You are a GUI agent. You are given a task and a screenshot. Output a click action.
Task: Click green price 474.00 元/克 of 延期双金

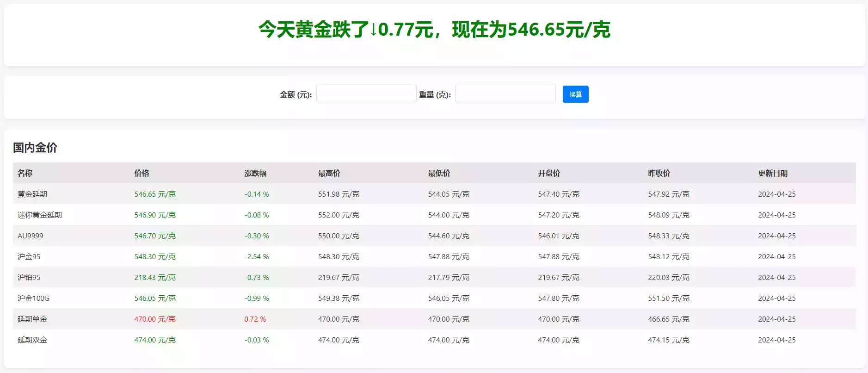click(155, 340)
